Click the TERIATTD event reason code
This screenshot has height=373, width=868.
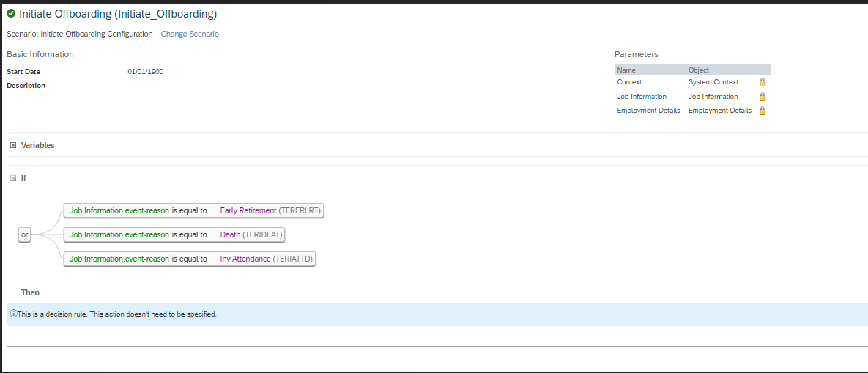pyautogui.click(x=294, y=259)
